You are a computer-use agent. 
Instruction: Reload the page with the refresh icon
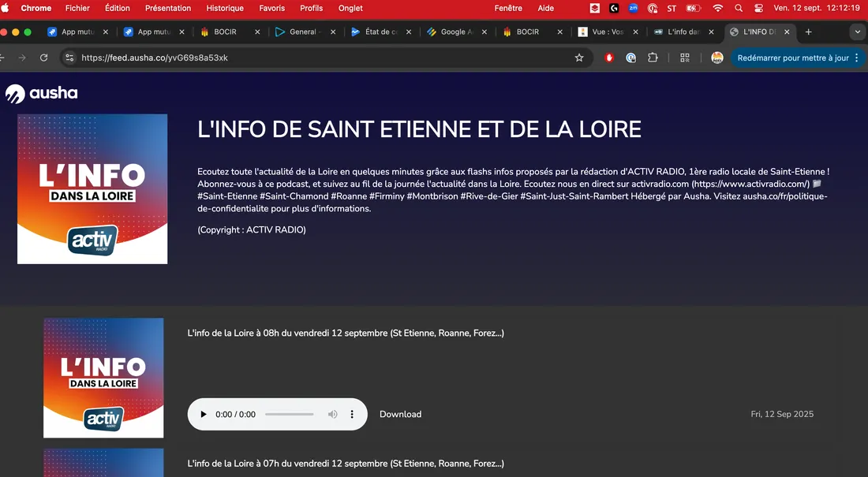(43, 57)
